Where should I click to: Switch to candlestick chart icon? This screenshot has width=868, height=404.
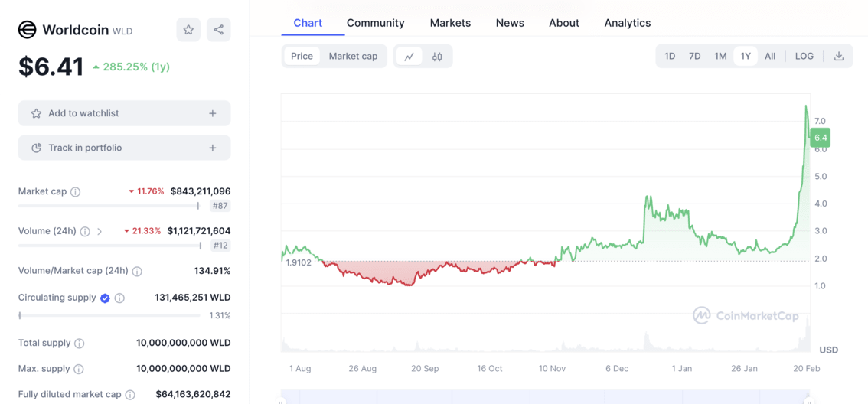437,56
